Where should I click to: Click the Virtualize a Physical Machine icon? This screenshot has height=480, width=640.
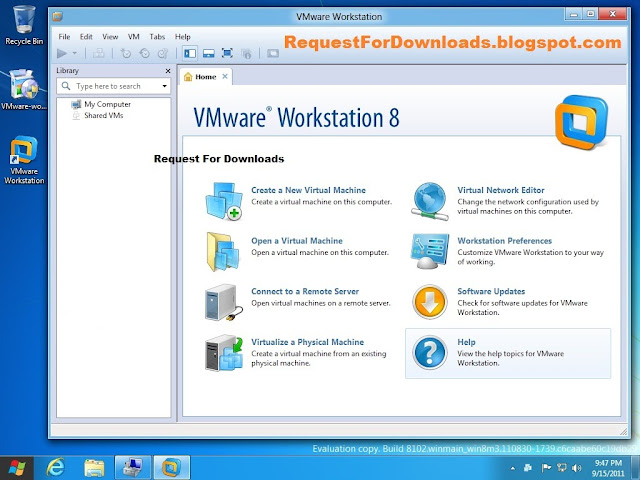click(224, 353)
